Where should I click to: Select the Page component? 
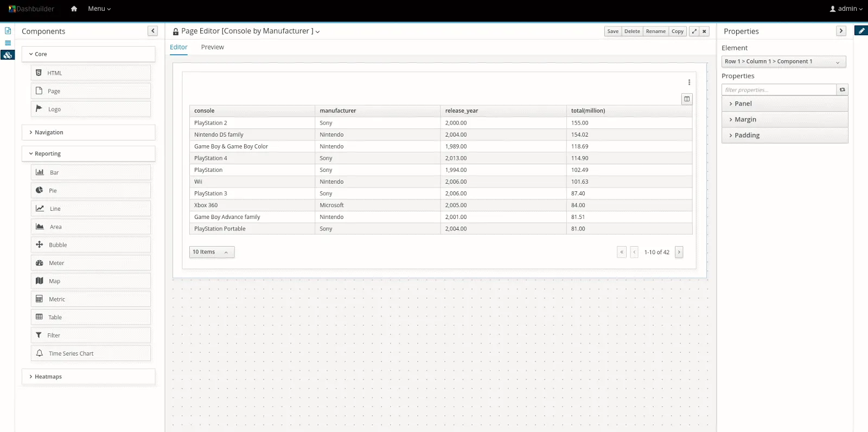91,91
